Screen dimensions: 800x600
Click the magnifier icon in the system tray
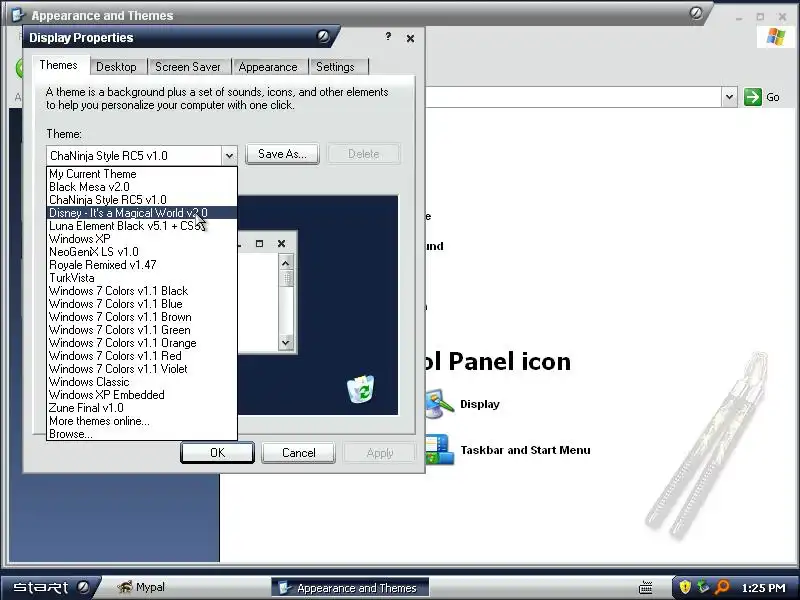click(x=722, y=587)
